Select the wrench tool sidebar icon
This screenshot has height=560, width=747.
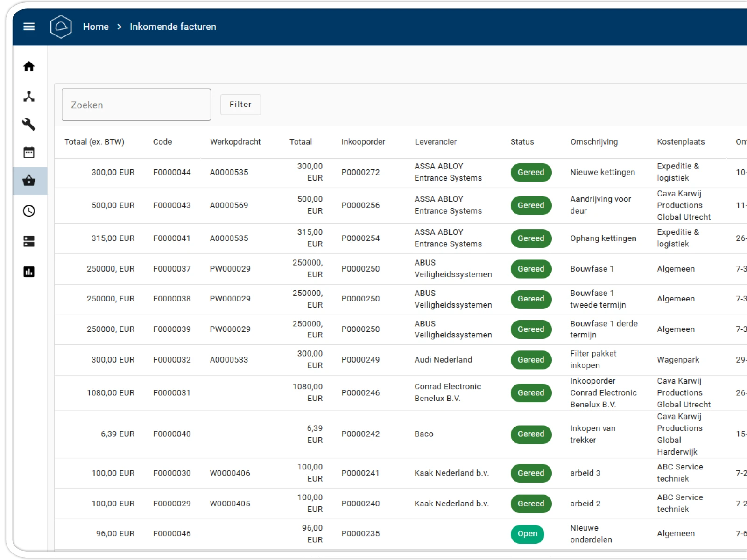[29, 124]
